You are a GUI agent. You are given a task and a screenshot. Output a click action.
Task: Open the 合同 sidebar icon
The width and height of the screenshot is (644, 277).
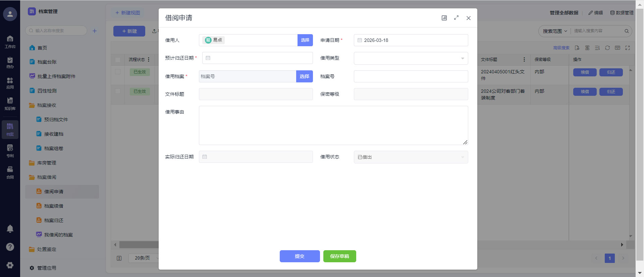pyautogui.click(x=10, y=172)
